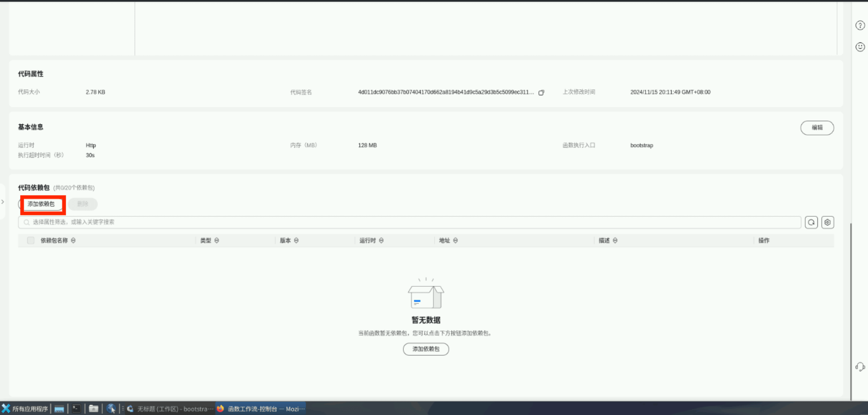
Task: Click the 暂无数据 empty-state title
Action: pyautogui.click(x=426, y=320)
